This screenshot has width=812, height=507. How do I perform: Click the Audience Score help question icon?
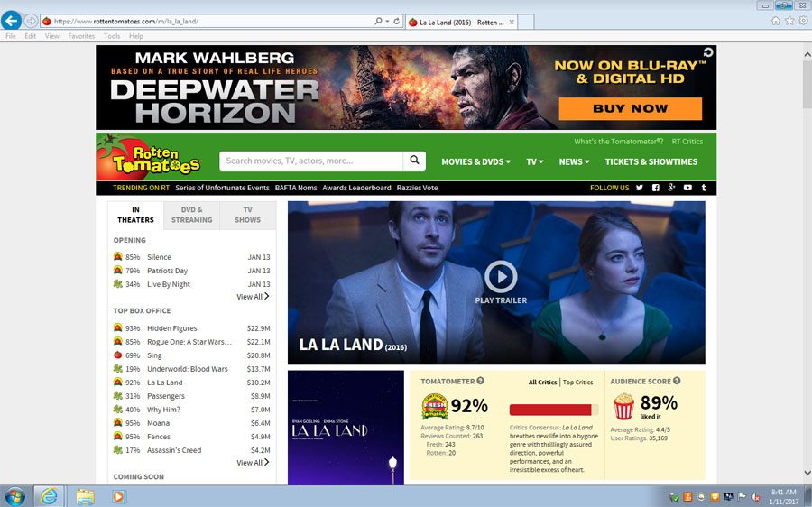(x=677, y=381)
